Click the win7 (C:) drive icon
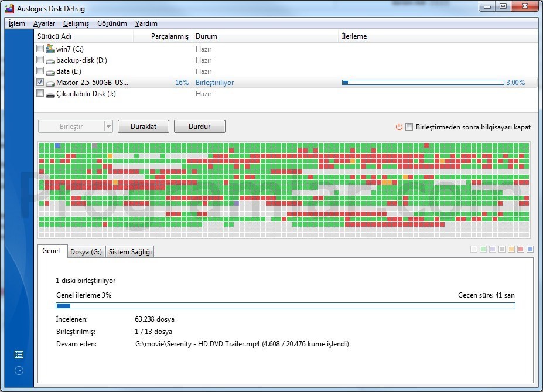The image size is (543, 392). click(50, 49)
